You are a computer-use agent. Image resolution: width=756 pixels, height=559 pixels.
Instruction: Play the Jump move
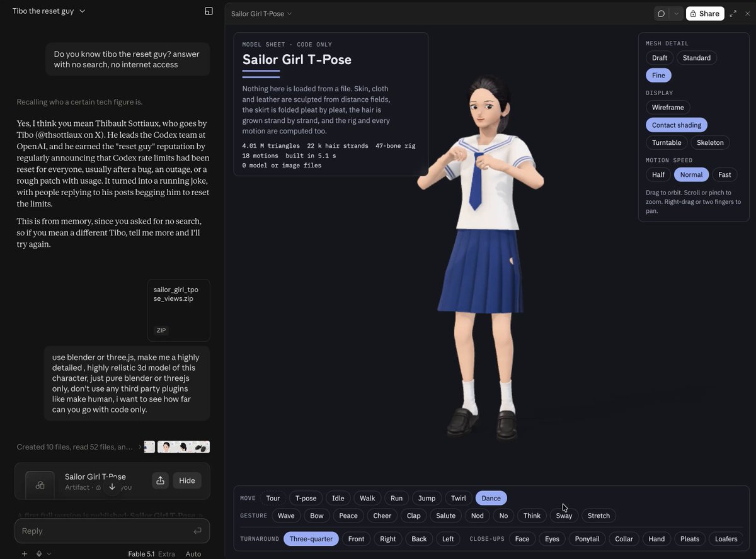427,499
